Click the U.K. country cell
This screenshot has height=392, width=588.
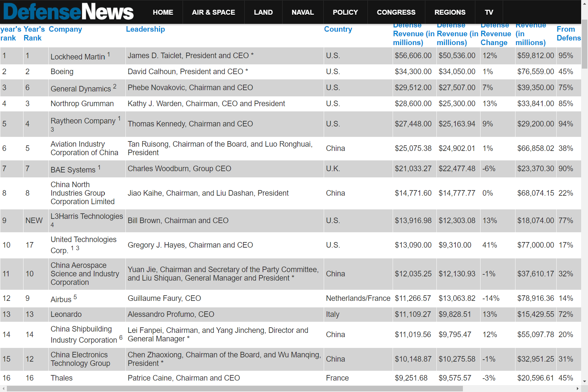(358, 169)
